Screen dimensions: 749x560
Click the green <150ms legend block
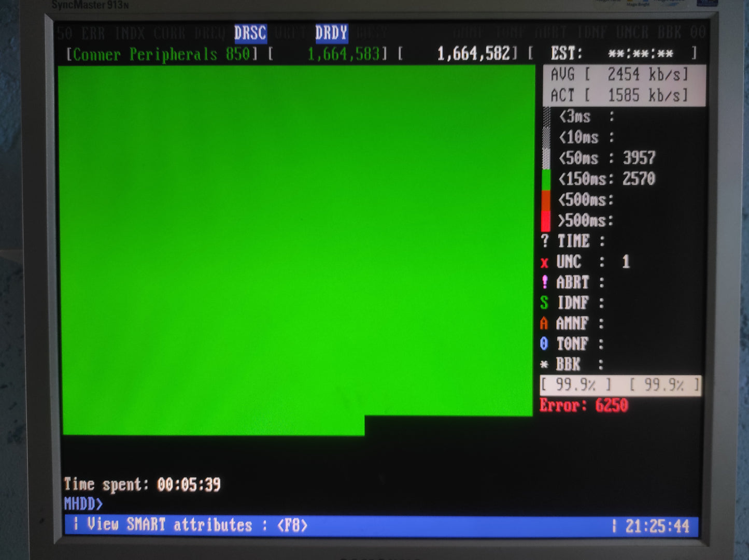[546, 180]
